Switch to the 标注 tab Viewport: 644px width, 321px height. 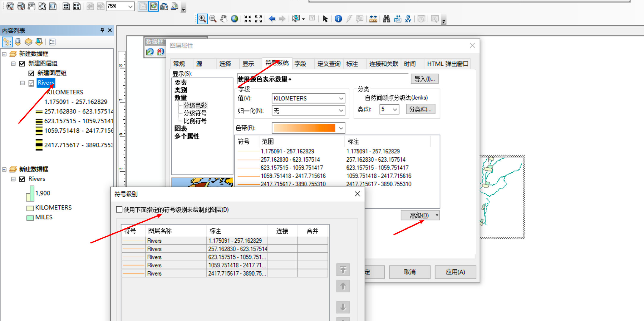click(352, 64)
